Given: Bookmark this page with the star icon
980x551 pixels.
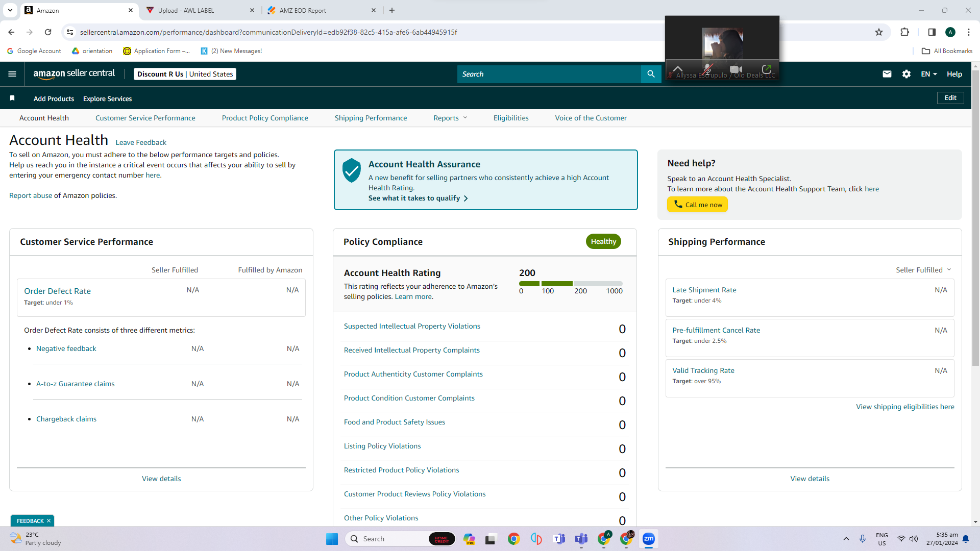Looking at the screenshot, I should (x=879, y=32).
